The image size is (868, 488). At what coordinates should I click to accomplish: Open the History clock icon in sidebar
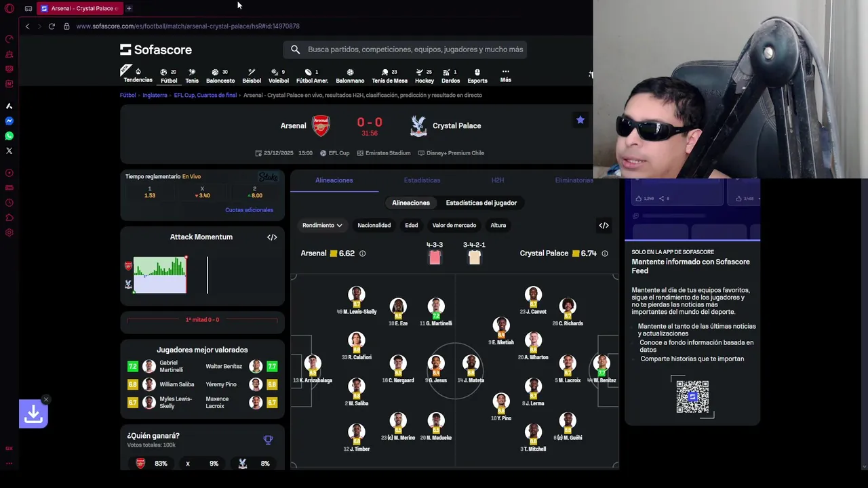[9, 203]
